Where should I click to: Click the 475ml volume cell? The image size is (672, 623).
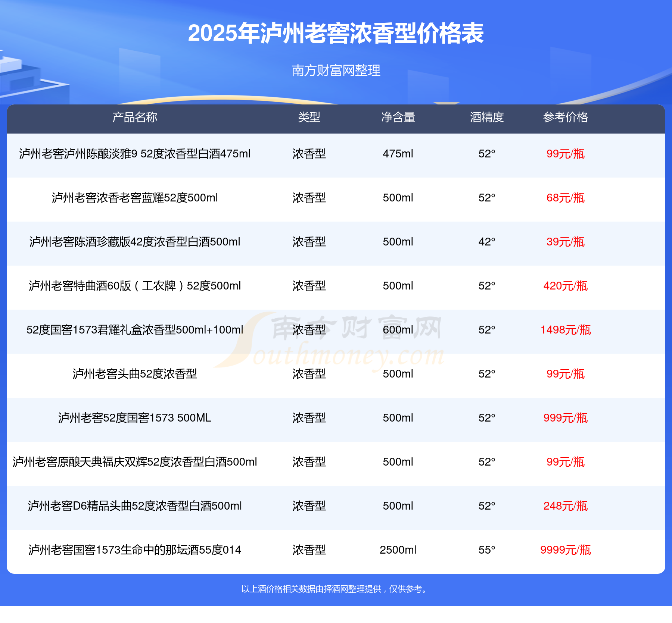click(398, 154)
